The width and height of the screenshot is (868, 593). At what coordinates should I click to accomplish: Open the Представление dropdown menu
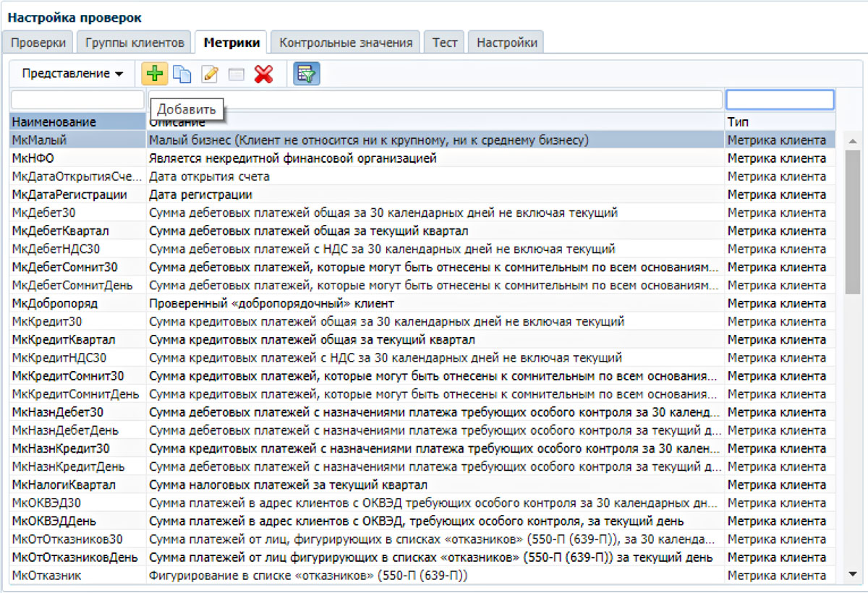(72, 74)
